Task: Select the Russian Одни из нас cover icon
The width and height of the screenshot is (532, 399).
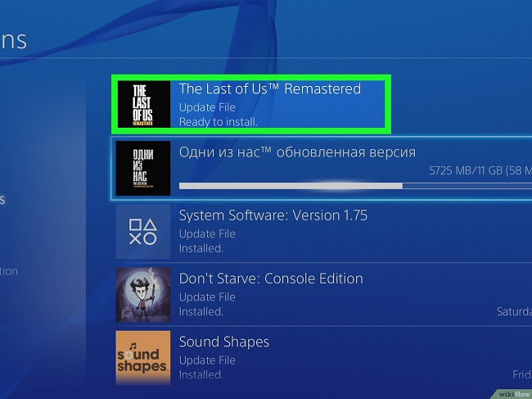Action: coord(143,169)
